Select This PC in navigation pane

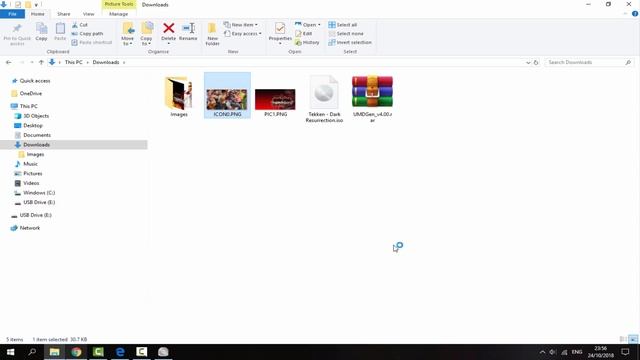tap(29, 106)
